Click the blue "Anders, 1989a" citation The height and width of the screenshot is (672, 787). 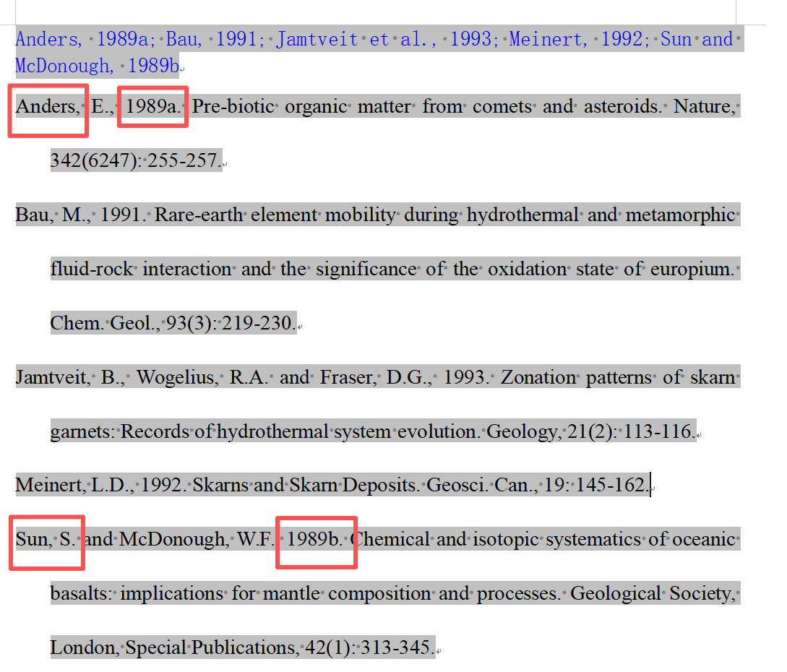(x=86, y=39)
